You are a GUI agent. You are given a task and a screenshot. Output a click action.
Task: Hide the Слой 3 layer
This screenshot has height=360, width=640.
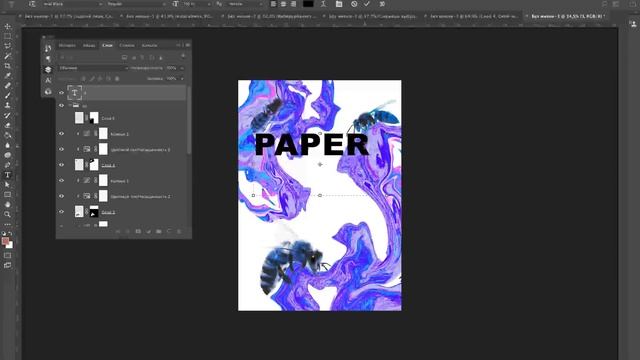pos(62,211)
